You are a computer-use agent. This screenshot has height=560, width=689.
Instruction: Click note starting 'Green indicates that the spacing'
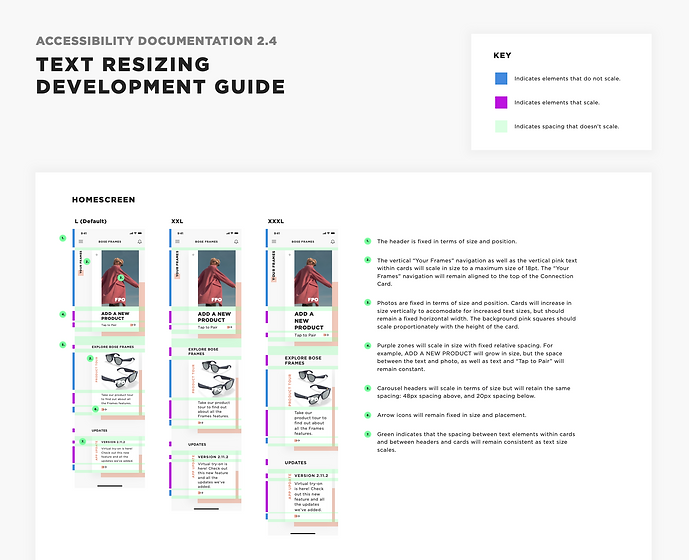coord(476,442)
